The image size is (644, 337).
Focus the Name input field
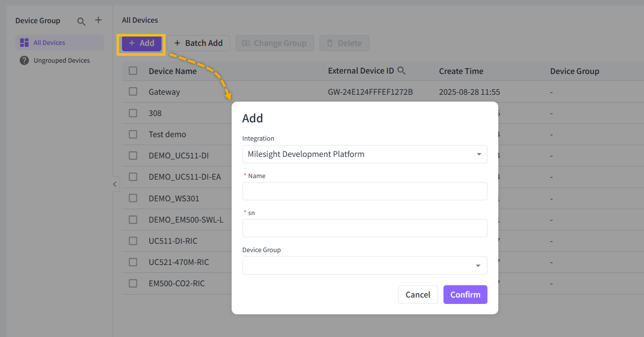tap(364, 191)
